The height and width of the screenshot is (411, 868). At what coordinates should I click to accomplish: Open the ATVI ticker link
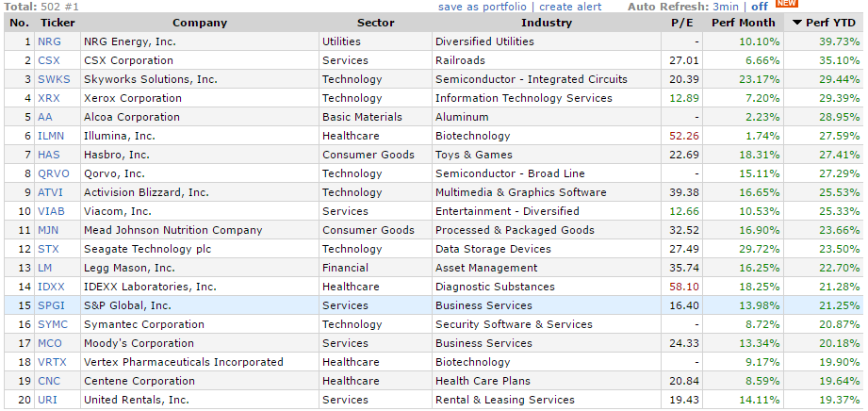point(50,192)
